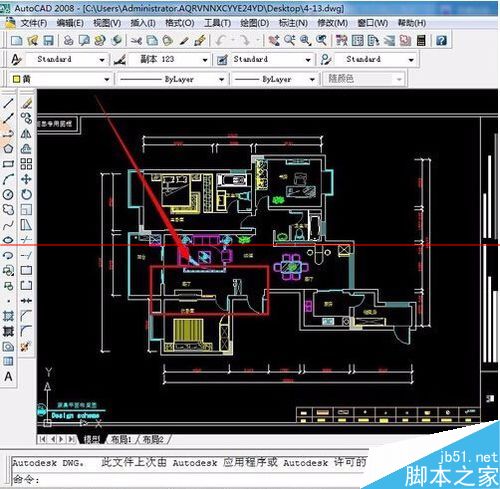500x489 pixels.
Task: Select the Mirror modify tool
Action: tap(26, 133)
